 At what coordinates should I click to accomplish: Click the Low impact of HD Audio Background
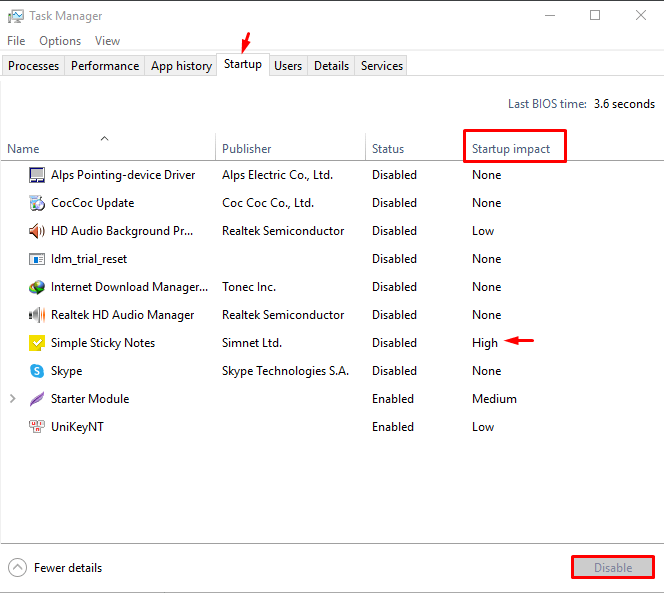click(483, 231)
